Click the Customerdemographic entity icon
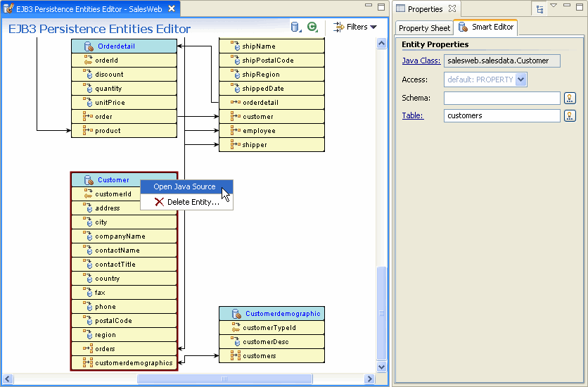The height and width of the screenshot is (387, 588). tap(236, 314)
